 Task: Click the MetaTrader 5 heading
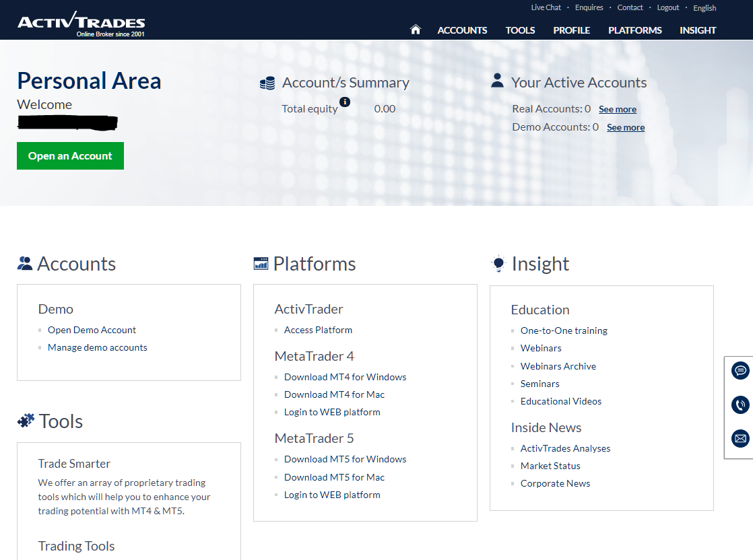(314, 438)
